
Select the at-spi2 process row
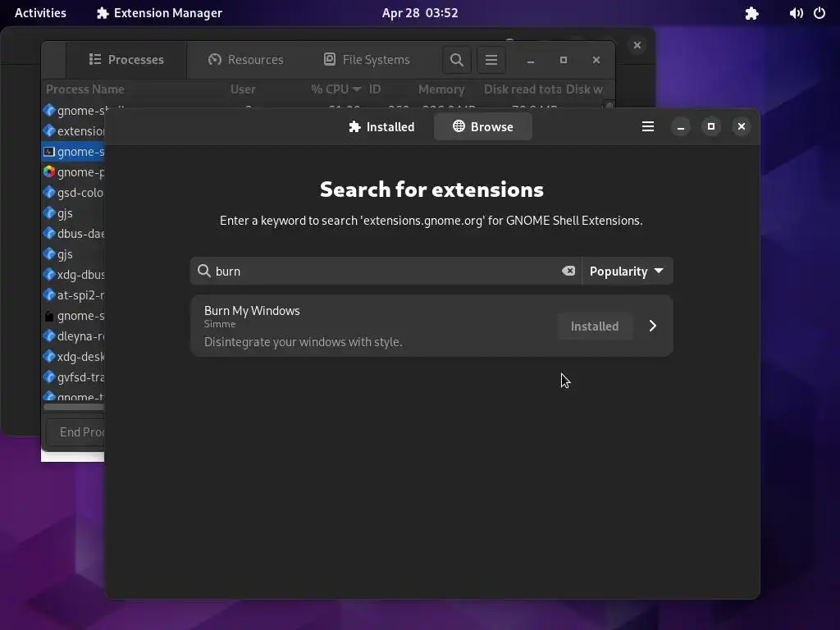tap(73, 295)
